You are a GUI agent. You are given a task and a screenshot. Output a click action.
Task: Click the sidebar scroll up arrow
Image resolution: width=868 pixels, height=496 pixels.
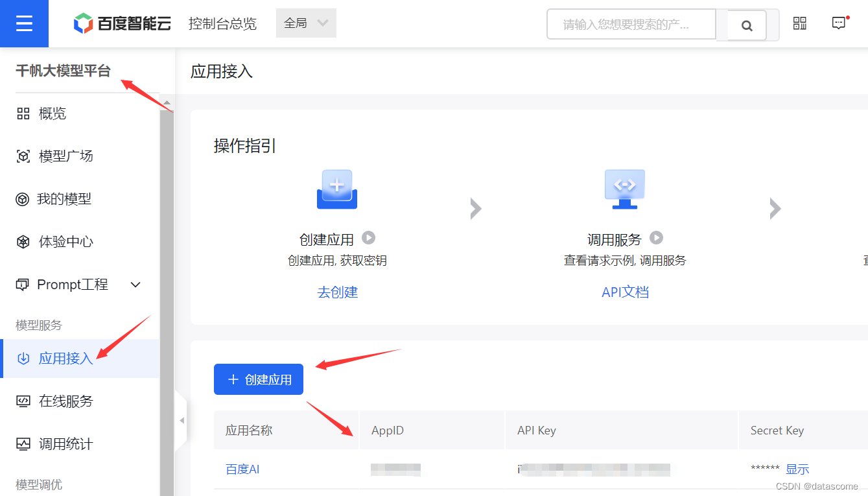[167, 102]
